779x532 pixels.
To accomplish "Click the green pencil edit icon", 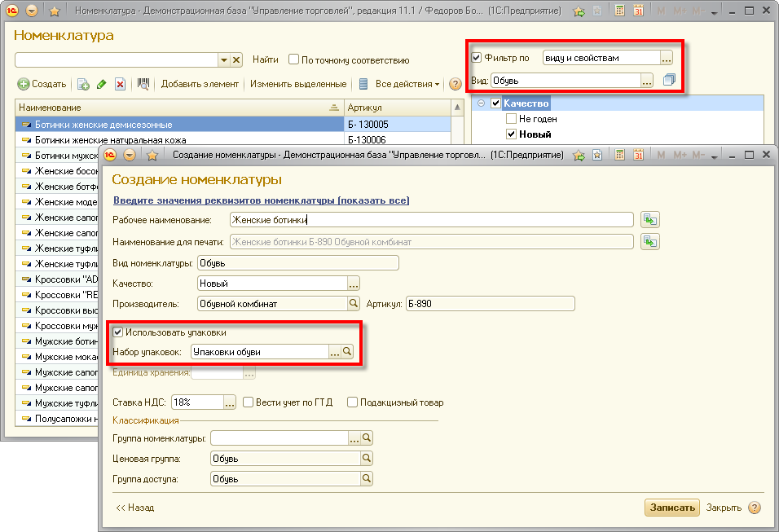I will coord(101,84).
